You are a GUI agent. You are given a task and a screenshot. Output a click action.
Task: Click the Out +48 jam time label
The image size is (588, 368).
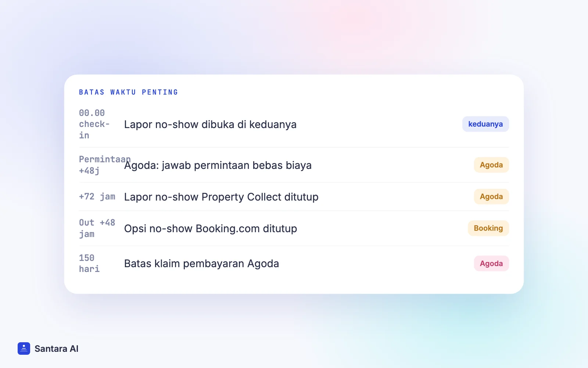point(97,228)
